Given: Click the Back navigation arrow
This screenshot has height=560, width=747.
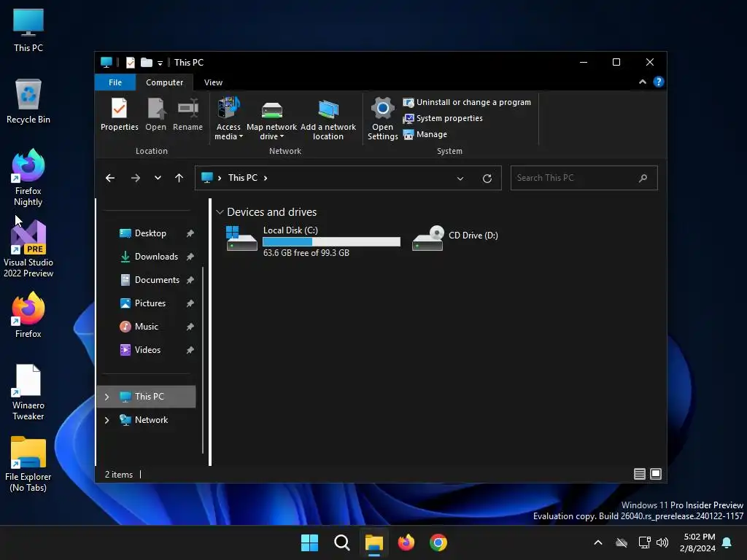Looking at the screenshot, I should pyautogui.click(x=110, y=178).
